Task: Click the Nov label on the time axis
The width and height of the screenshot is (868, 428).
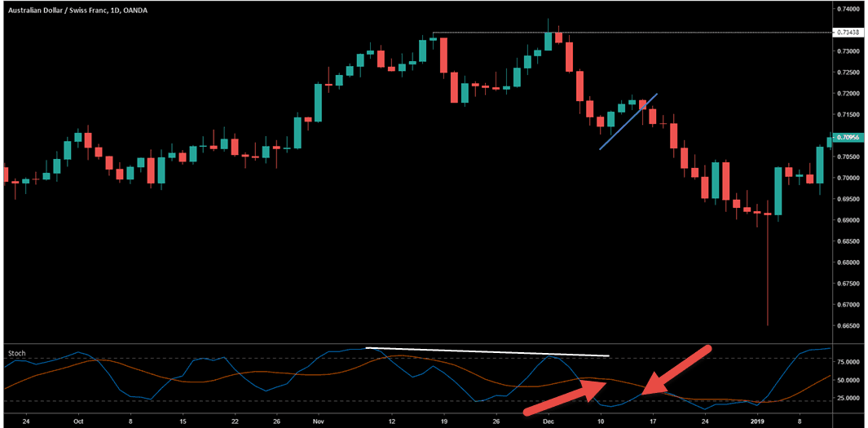Action: tap(318, 422)
